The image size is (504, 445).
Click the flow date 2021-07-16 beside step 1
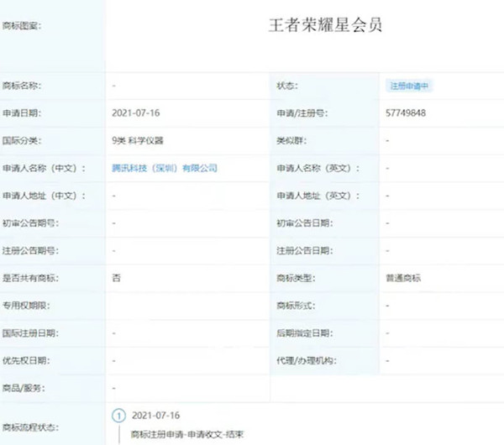point(156,416)
